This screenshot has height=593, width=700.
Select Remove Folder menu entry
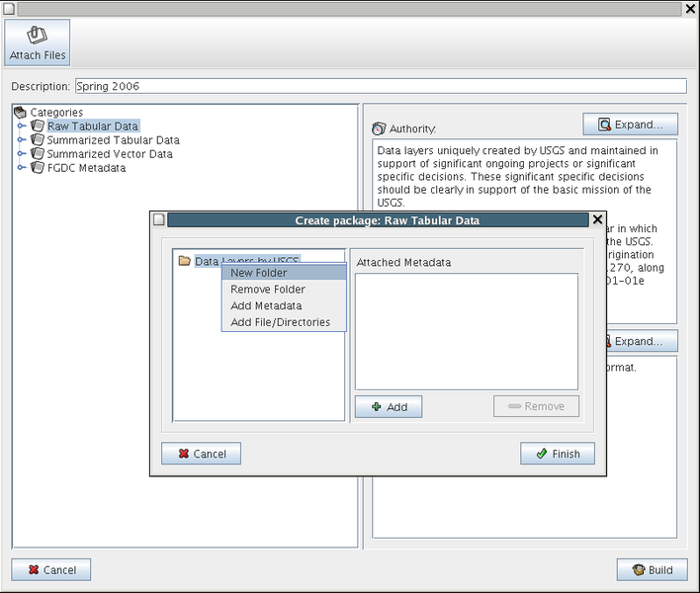pos(268,290)
